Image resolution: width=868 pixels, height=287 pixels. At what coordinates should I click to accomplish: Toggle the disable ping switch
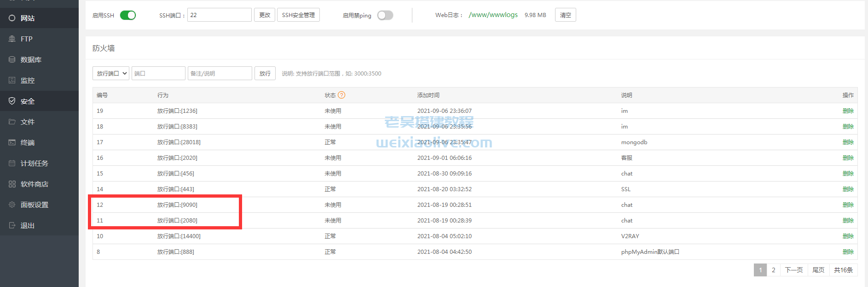(385, 15)
